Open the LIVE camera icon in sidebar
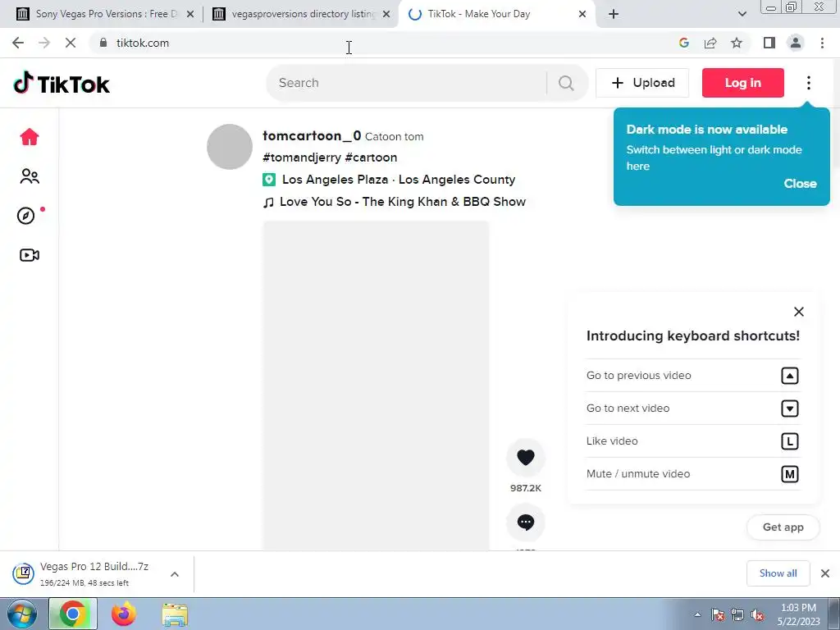The width and height of the screenshot is (840, 630). pos(30,255)
